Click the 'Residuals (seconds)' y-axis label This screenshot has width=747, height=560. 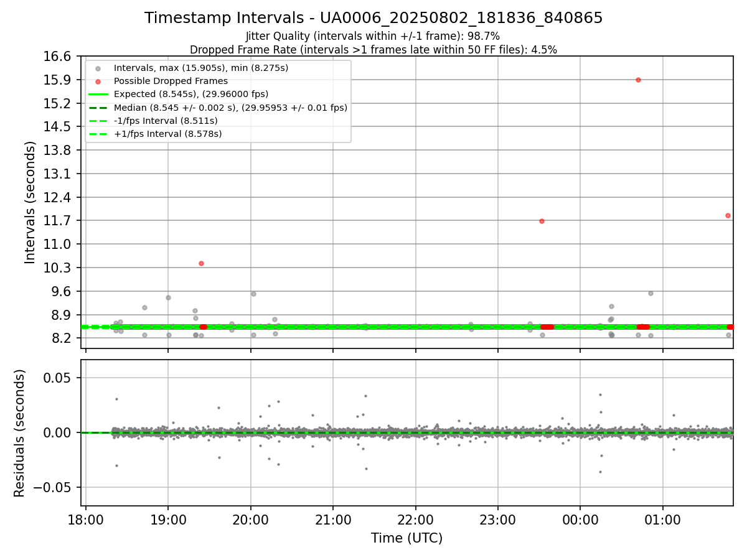pyautogui.click(x=20, y=433)
